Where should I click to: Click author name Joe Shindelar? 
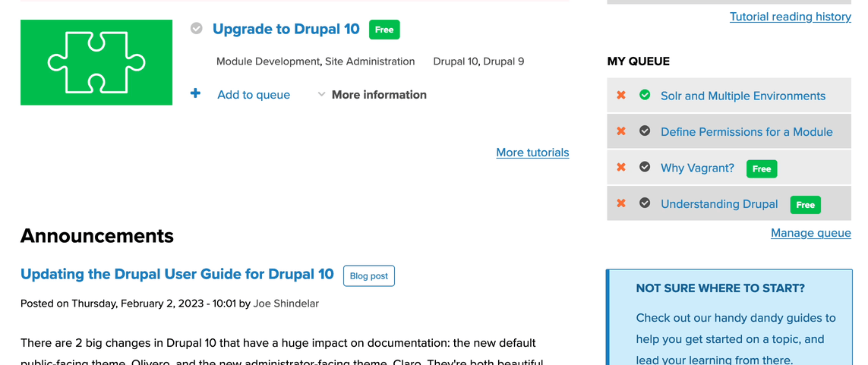pyautogui.click(x=286, y=304)
